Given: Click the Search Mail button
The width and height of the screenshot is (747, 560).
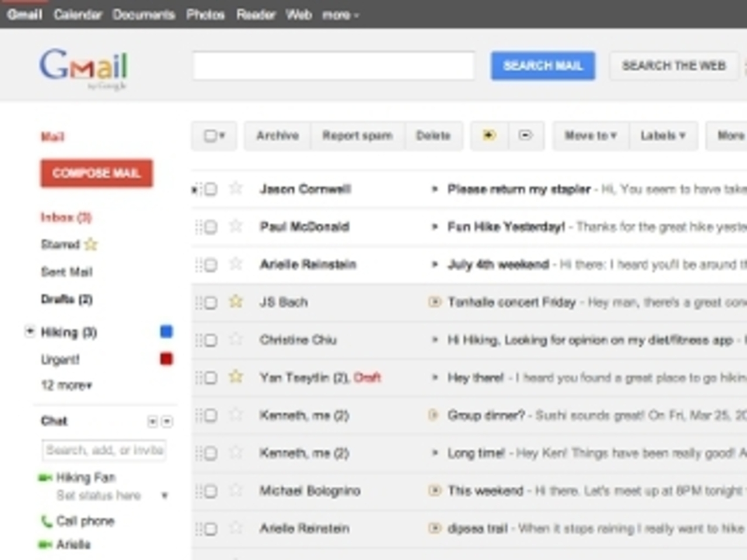Looking at the screenshot, I should click(543, 65).
